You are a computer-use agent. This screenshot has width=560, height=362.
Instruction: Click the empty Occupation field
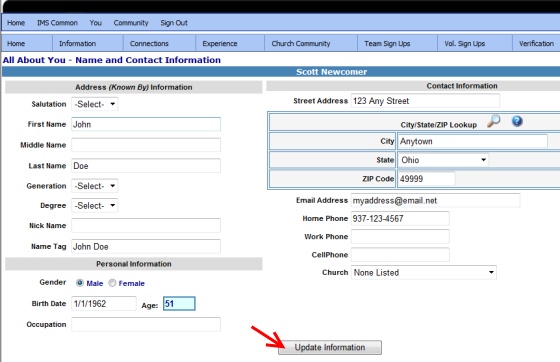[x=146, y=324]
